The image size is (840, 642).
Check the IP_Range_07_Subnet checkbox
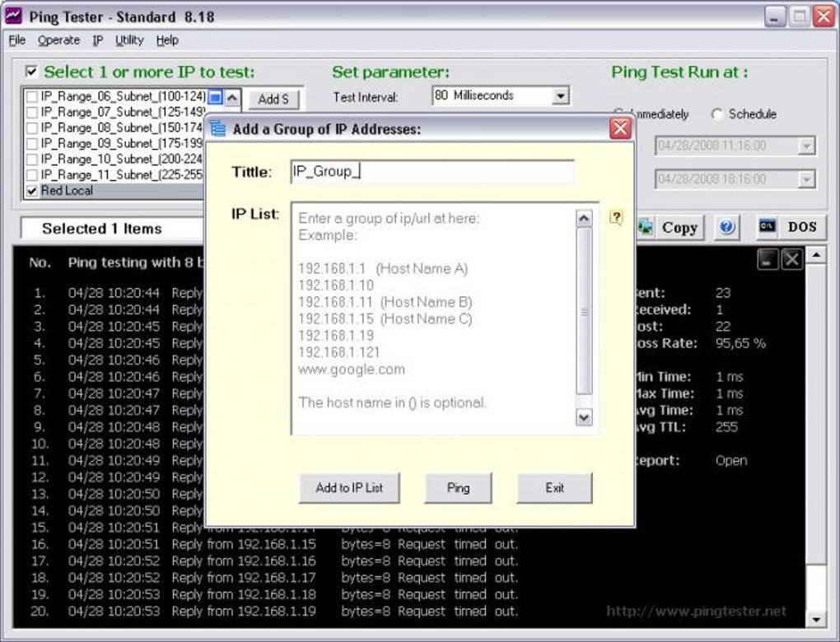(x=32, y=113)
